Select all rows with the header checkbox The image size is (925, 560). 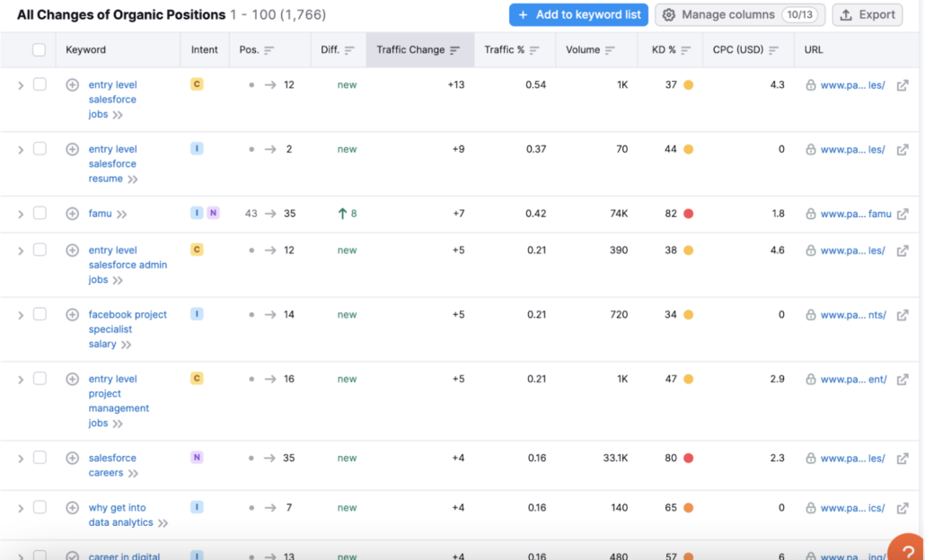tap(40, 49)
